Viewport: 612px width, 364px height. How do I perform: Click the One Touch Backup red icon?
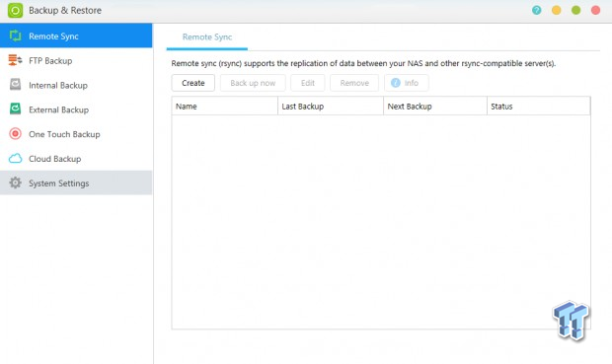15,134
